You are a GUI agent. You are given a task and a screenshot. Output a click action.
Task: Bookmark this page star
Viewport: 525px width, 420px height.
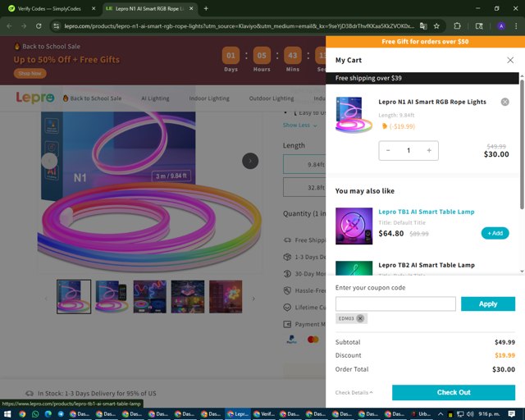pos(436,26)
